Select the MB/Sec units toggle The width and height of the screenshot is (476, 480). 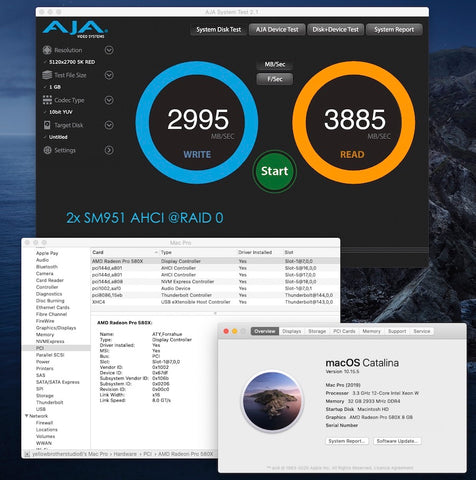[275, 64]
